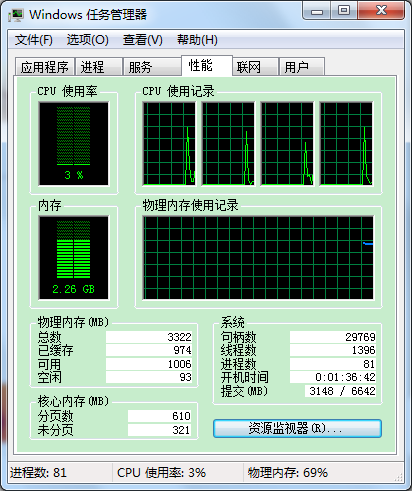This screenshot has height=491, width=412.
Task: Click the 可用 value 1006
Action: [x=149, y=364]
